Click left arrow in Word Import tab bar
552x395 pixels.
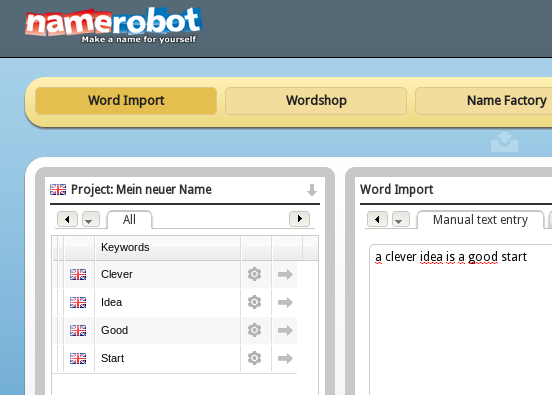pos(377,219)
